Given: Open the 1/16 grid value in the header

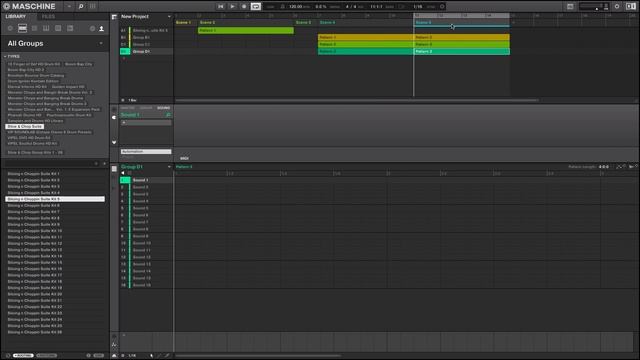Looking at the screenshot, I should click(418, 7).
